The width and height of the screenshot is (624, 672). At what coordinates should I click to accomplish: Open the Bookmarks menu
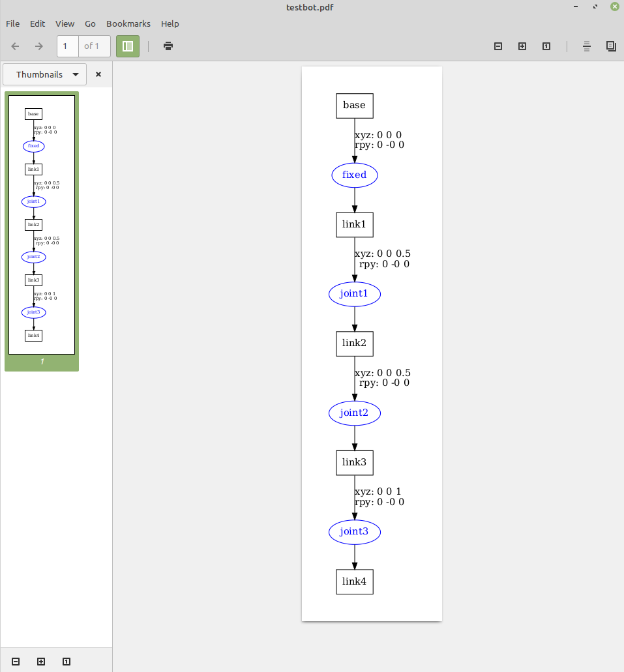click(x=128, y=23)
